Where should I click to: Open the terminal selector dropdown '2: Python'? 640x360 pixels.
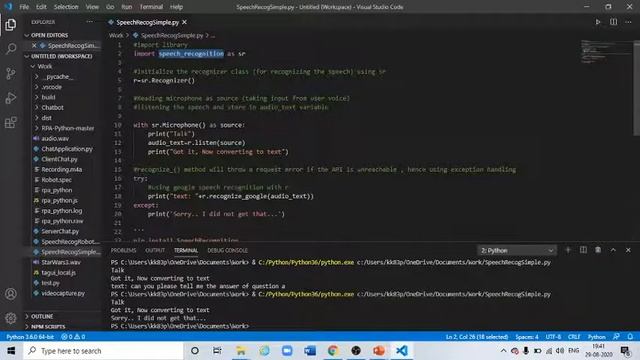coord(517,250)
